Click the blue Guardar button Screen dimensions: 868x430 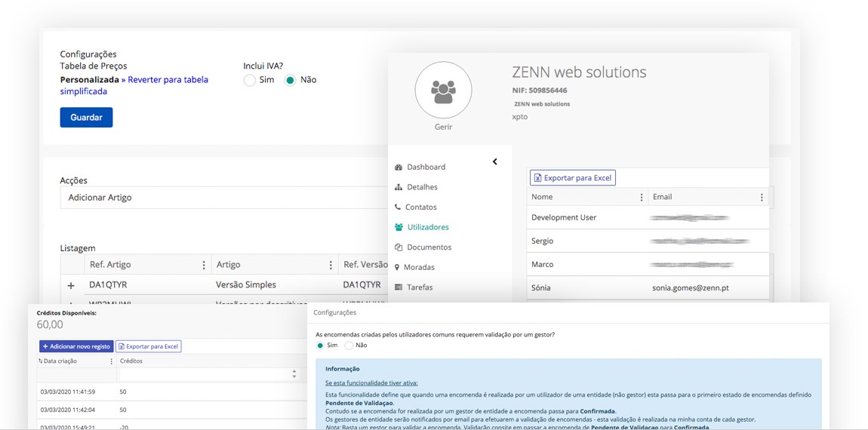pyautogui.click(x=86, y=118)
